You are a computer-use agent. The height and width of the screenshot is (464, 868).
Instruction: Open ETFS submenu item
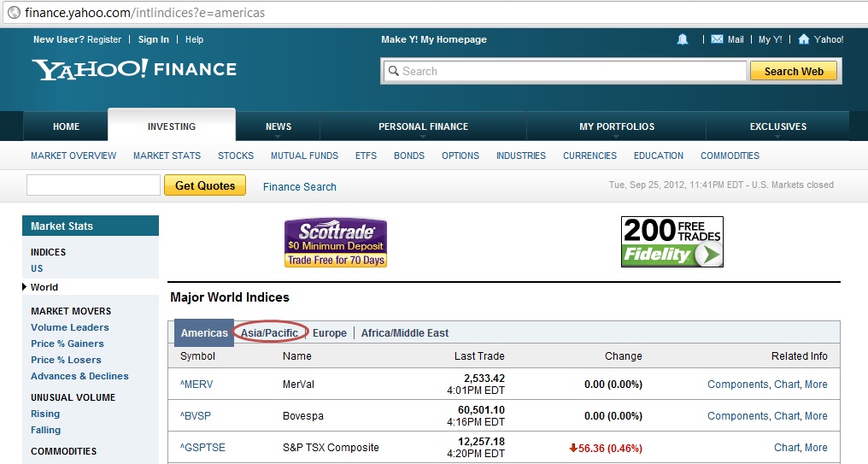[x=366, y=156]
